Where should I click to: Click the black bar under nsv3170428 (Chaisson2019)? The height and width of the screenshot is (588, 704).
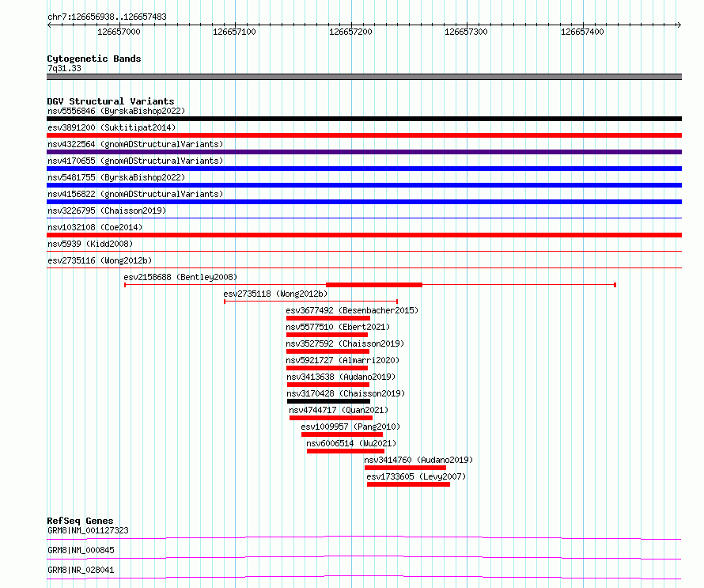328,401
